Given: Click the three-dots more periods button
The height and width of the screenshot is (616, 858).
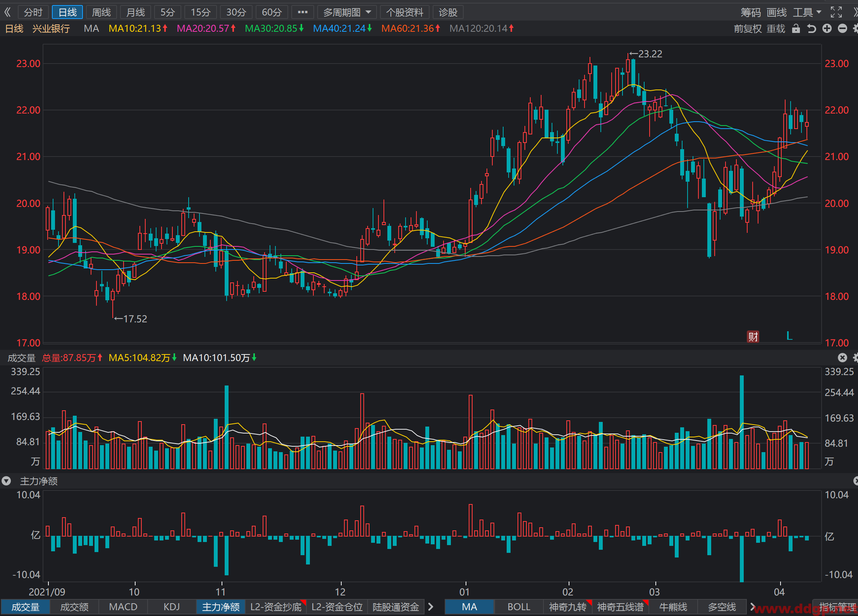Looking at the screenshot, I should point(303,12).
